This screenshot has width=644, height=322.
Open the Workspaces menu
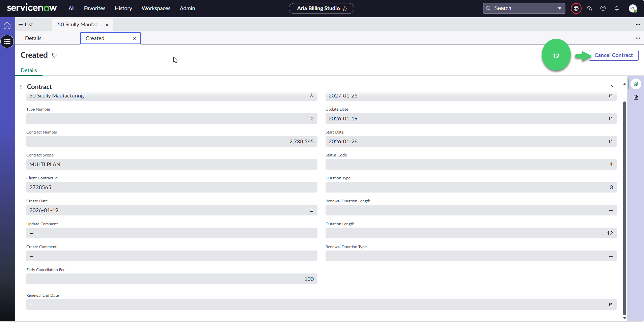click(x=156, y=8)
